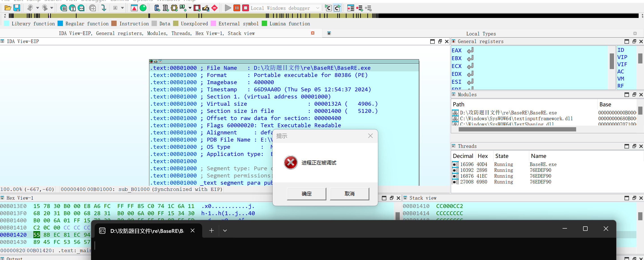Click the Save database icon
This screenshot has width=644, height=260.
17,8
